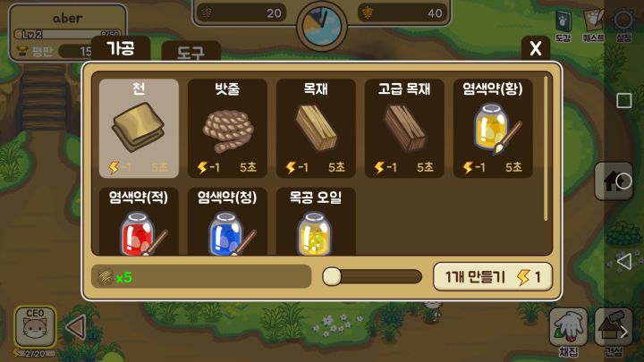Select the yellow dye 염색약(황) jar
This screenshot has height=362, width=644.
[493, 129]
